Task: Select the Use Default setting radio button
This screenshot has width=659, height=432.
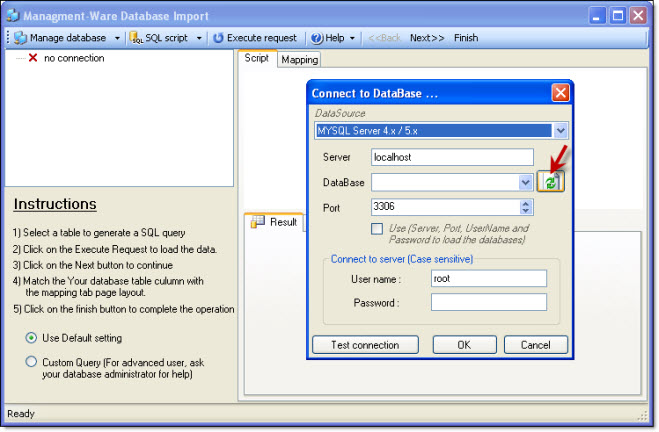Action: [x=31, y=337]
